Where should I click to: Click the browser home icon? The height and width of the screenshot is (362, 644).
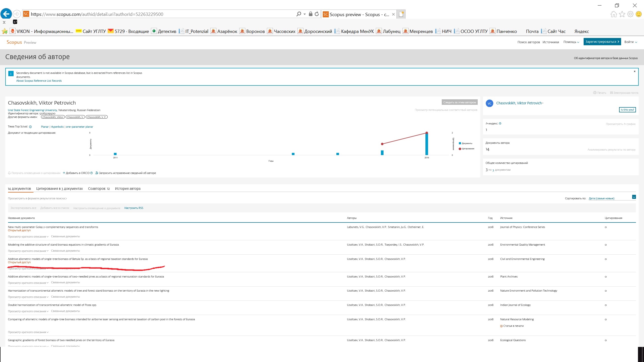pos(613,14)
